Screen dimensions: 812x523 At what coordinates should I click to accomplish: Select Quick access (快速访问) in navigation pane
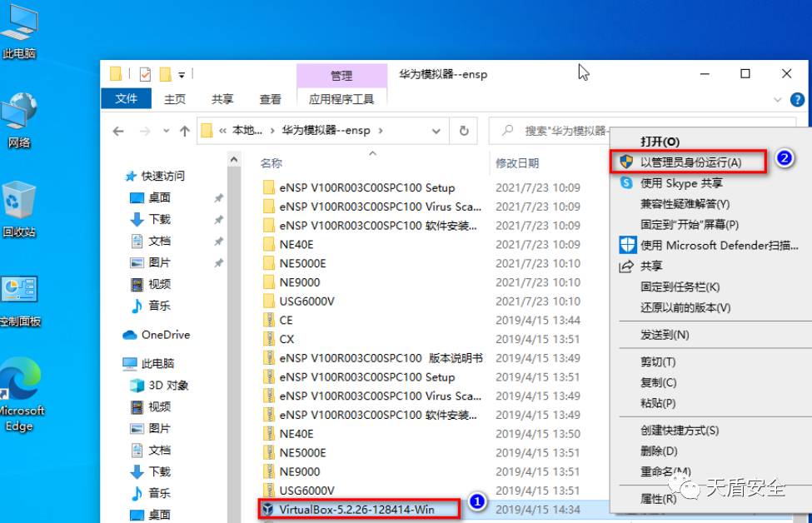[x=156, y=176]
